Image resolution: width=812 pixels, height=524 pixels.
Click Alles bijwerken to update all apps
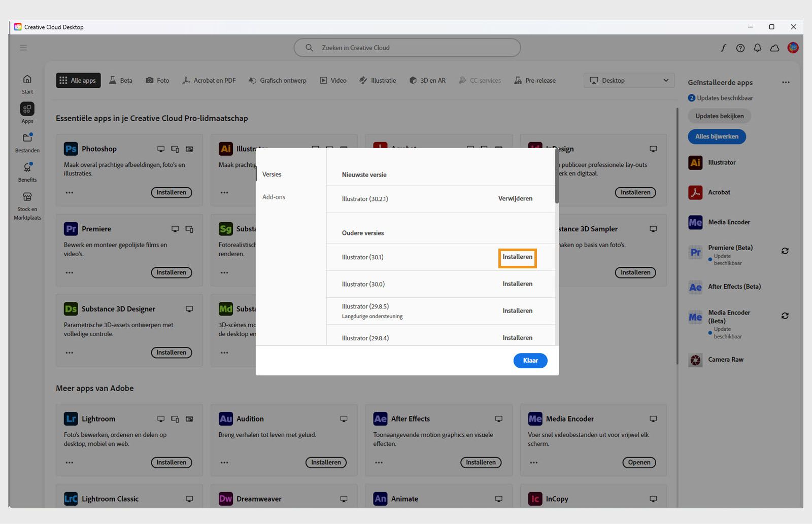tap(717, 136)
